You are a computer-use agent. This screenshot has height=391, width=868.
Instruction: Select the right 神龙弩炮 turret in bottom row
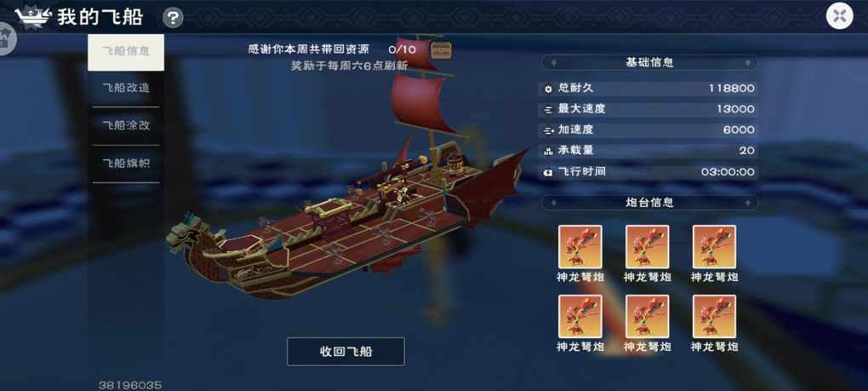click(714, 316)
